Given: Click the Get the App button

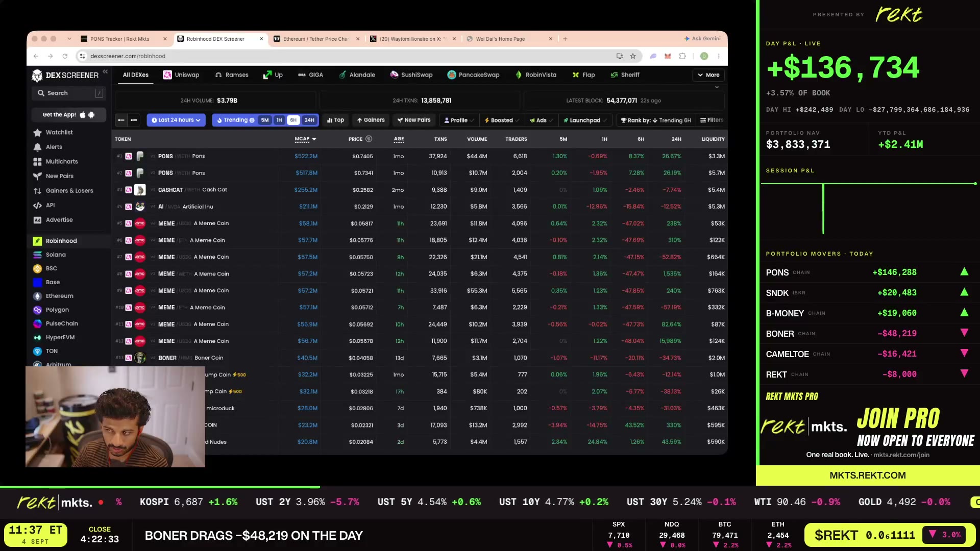Looking at the screenshot, I should pos(68,115).
